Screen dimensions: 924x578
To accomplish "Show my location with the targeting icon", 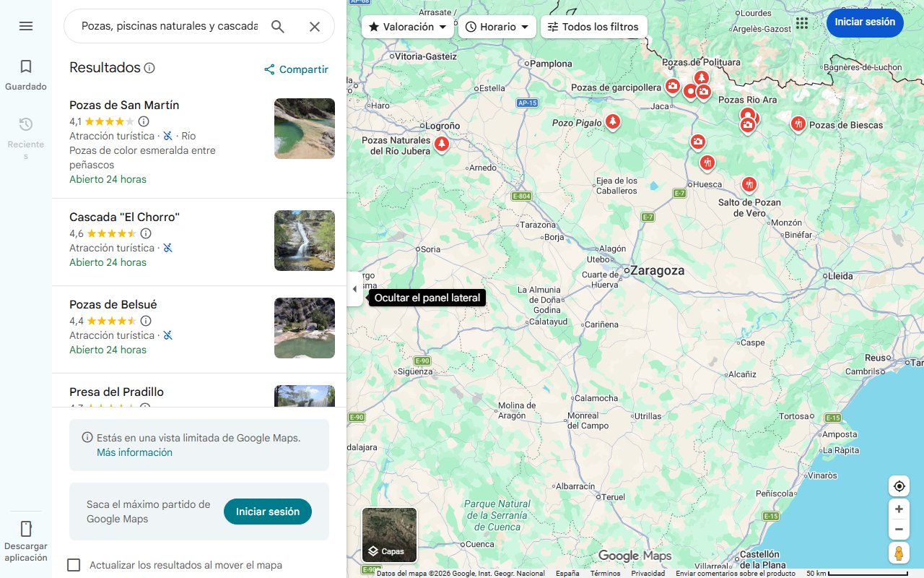I will point(899,486).
